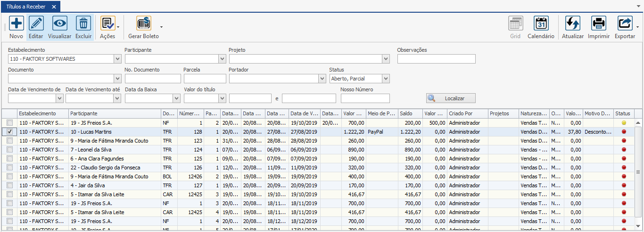The height and width of the screenshot is (232, 644).
Task: Click the Observações text field
Action: coord(436,59)
